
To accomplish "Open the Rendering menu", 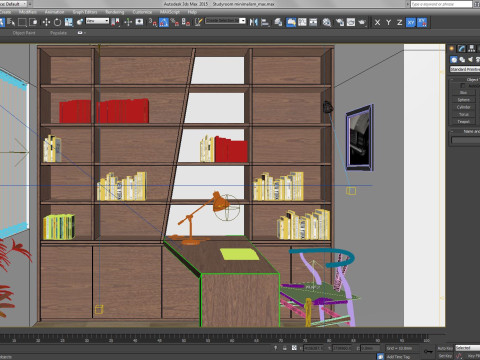I will (115, 12).
